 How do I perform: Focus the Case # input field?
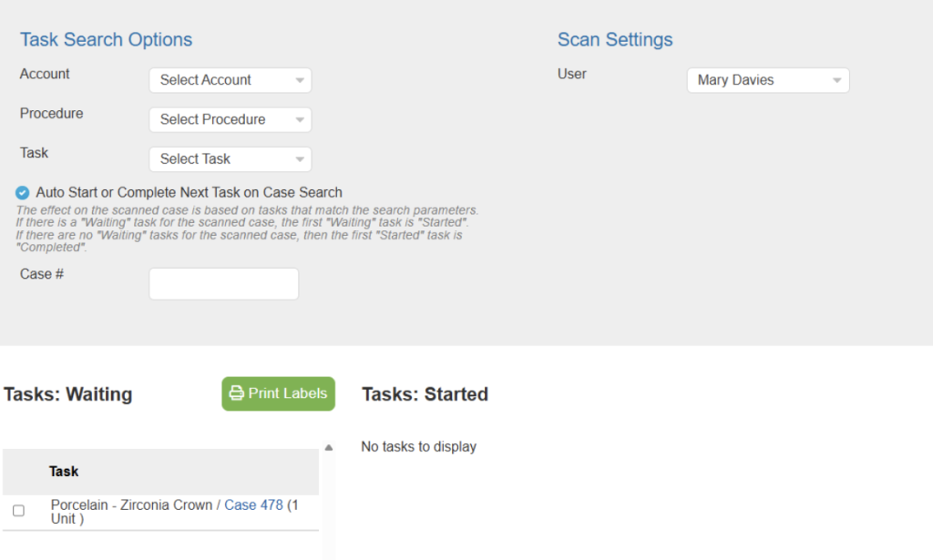223,284
